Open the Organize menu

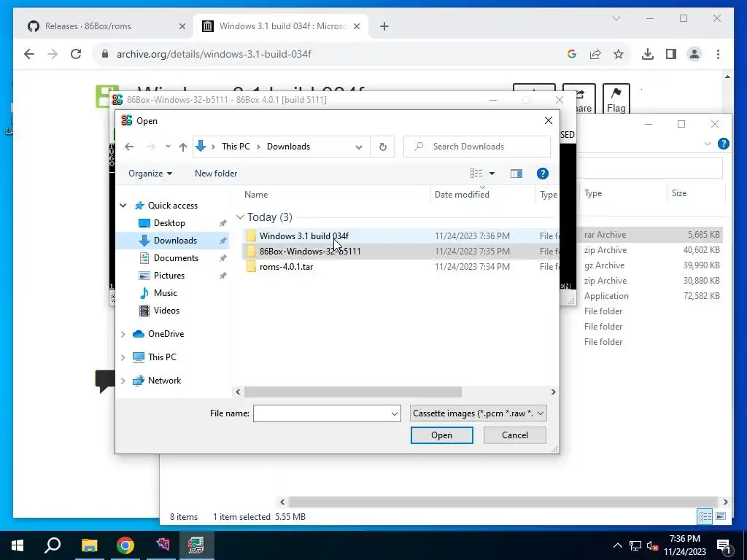pyautogui.click(x=150, y=174)
